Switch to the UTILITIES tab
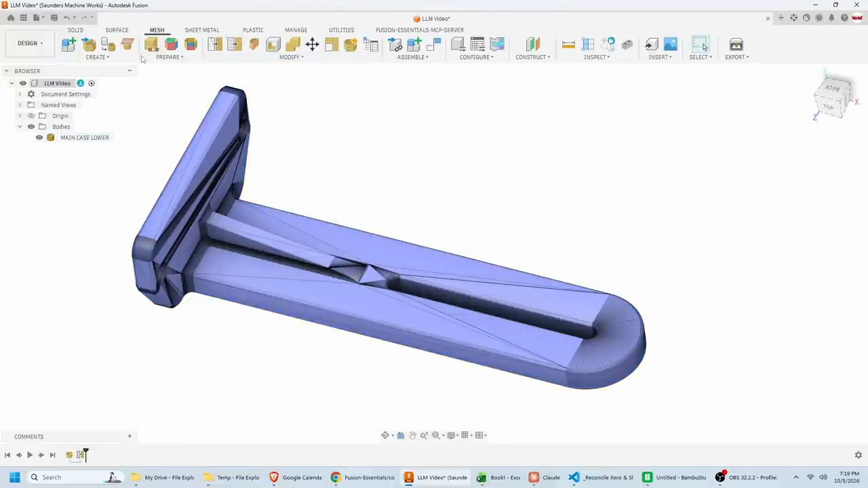This screenshot has height=488, width=868. pyautogui.click(x=341, y=30)
